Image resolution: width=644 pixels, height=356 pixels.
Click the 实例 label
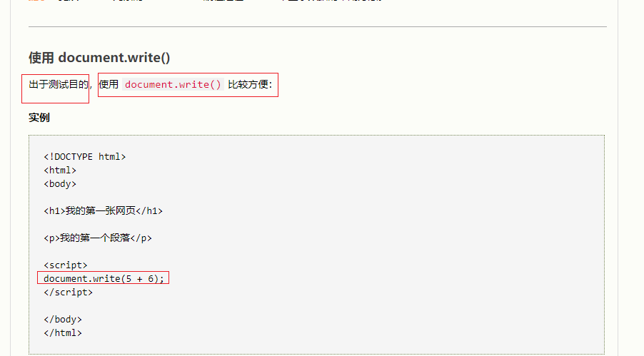coord(39,118)
